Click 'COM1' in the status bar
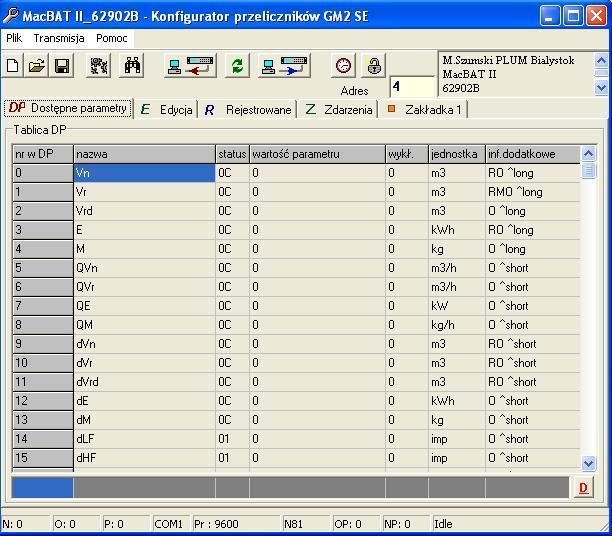Viewport: 612px width, 536px height. click(169, 524)
